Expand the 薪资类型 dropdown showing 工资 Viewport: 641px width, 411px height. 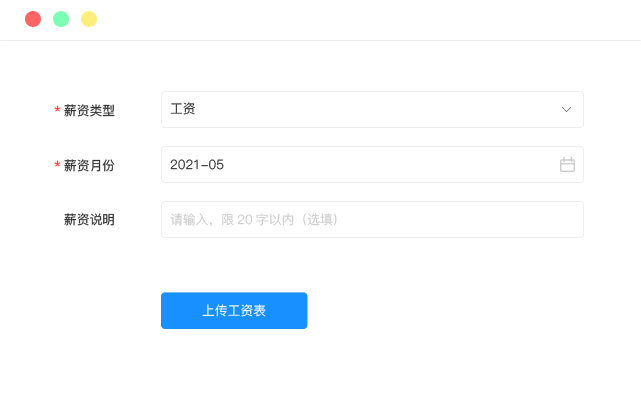click(372, 110)
